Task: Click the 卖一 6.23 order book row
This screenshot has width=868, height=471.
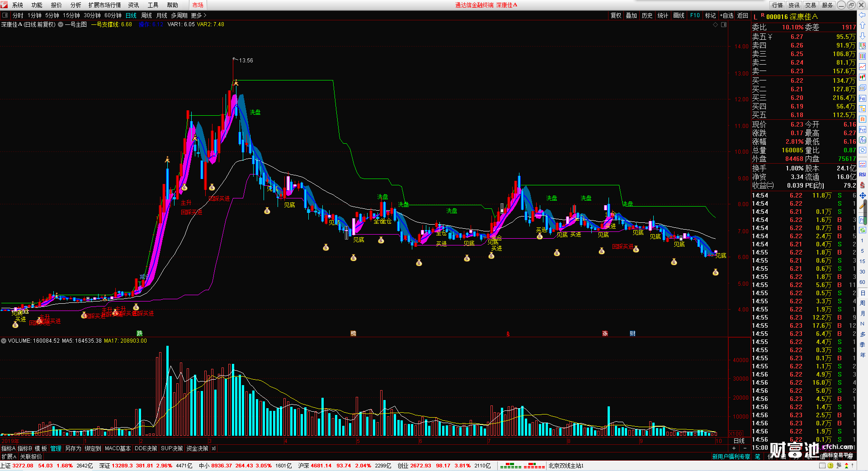Action: pyautogui.click(x=804, y=71)
